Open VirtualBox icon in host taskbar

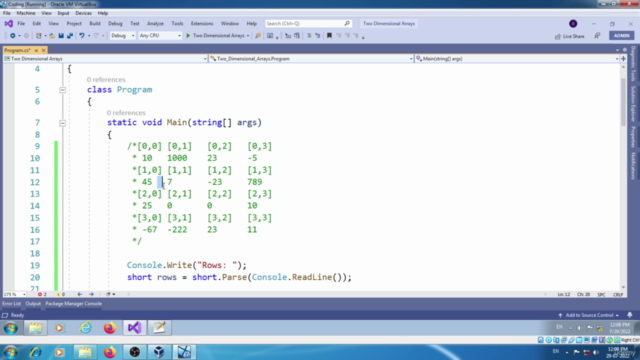pyautogui.click(x=159, y=352)
